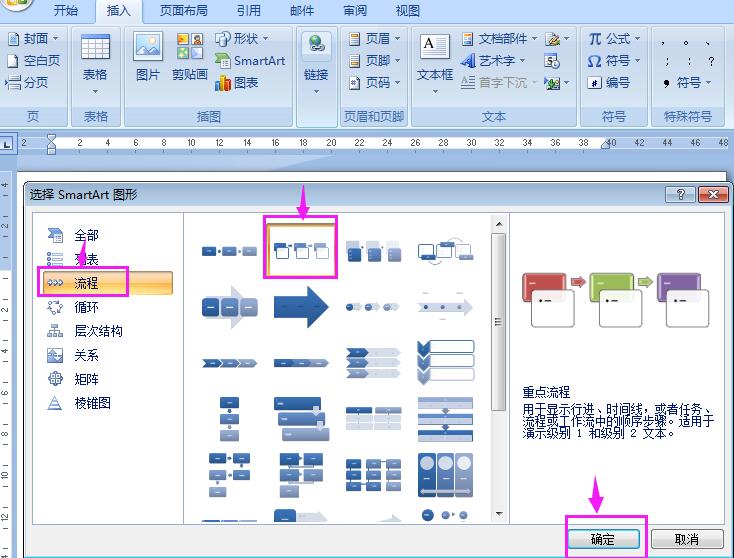Click the SmartArt ribbon button
Screen dimensions: 734x558
[x=250, y=60]
